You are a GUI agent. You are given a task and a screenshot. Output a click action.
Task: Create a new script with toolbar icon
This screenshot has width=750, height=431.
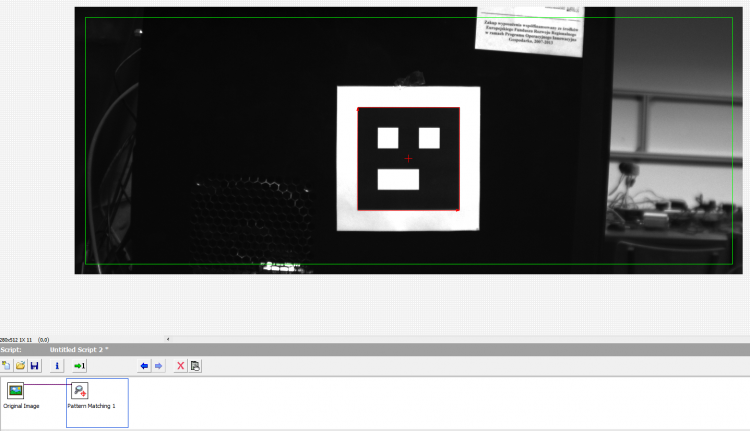(6, 366)
